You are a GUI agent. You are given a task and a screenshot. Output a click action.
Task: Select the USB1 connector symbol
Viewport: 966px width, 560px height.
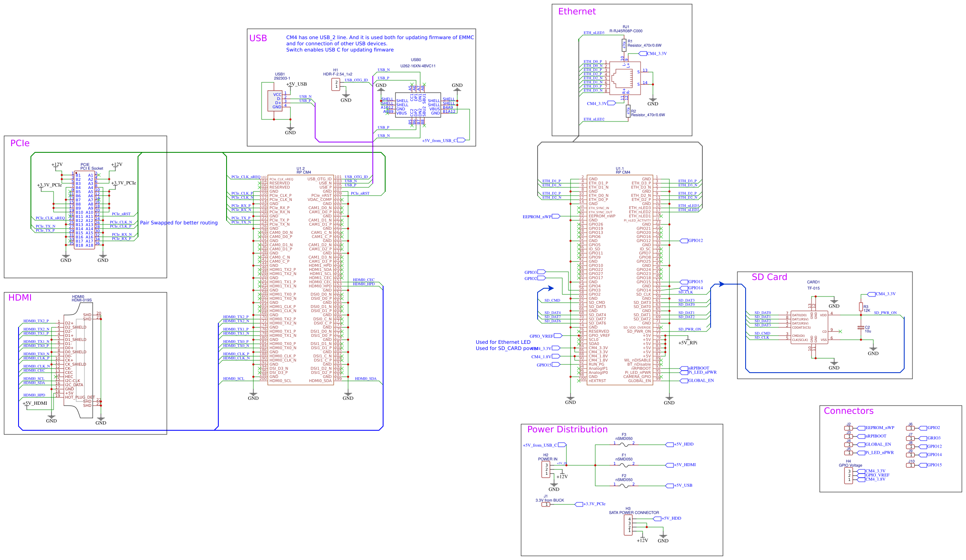[x=275, y=101]
